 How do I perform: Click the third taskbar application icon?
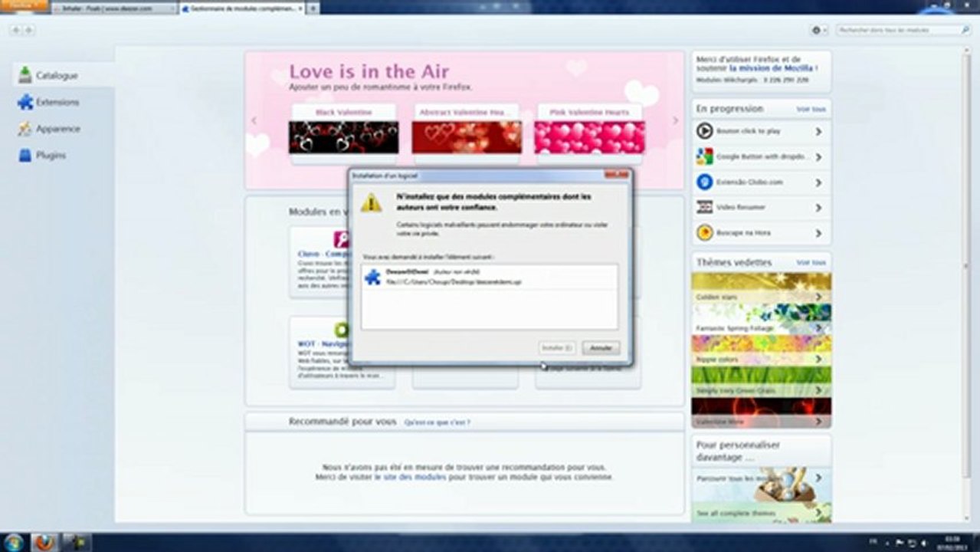77,542
